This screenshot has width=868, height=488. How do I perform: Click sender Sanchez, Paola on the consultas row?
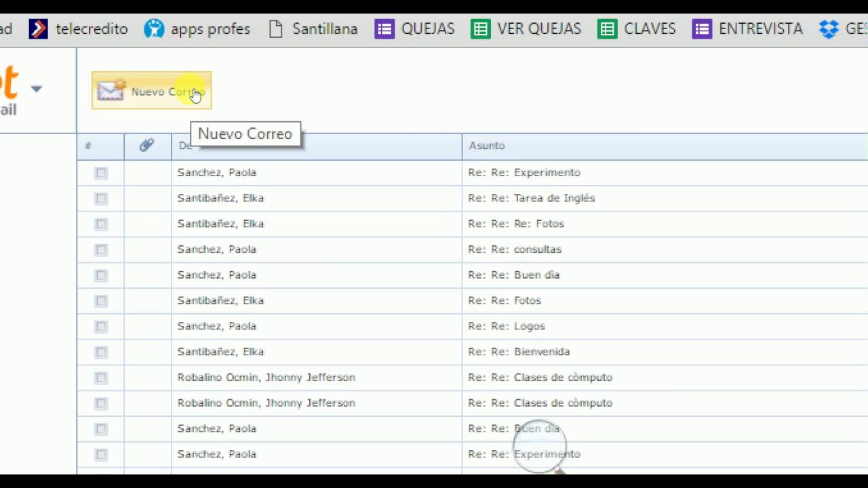tap(217, 249)
